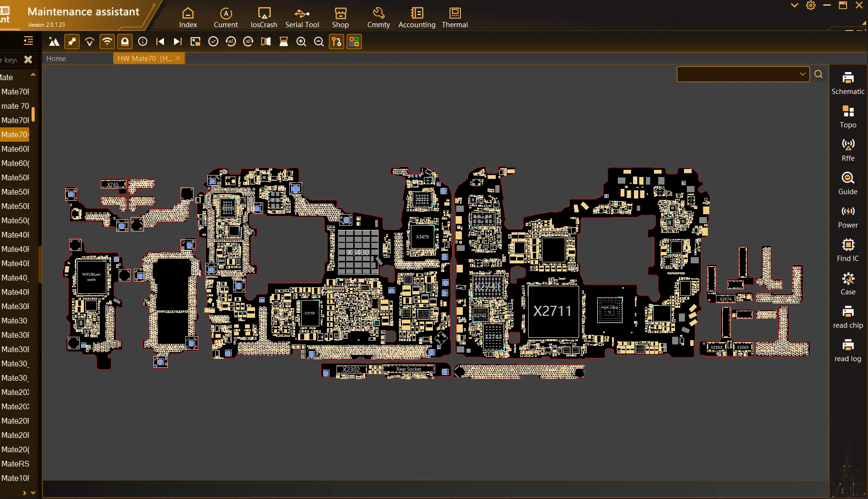Open the Shop section
This screenshot has width=868, height=499.
click(x=340, y=18)
